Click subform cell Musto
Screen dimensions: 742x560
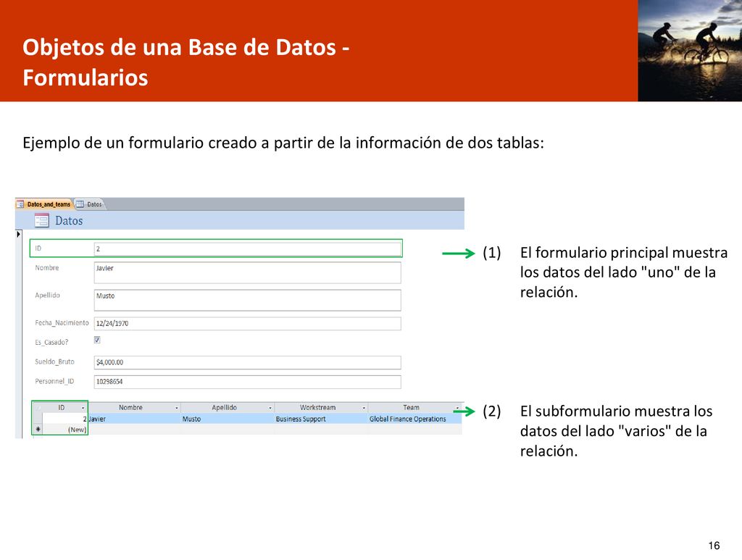pos(228,419)
